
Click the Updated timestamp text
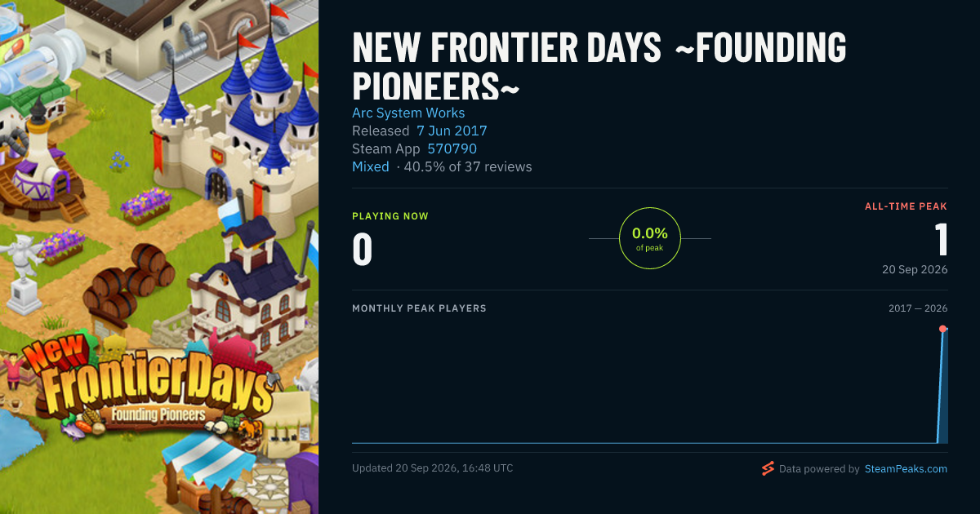click(x=433, y=468)
